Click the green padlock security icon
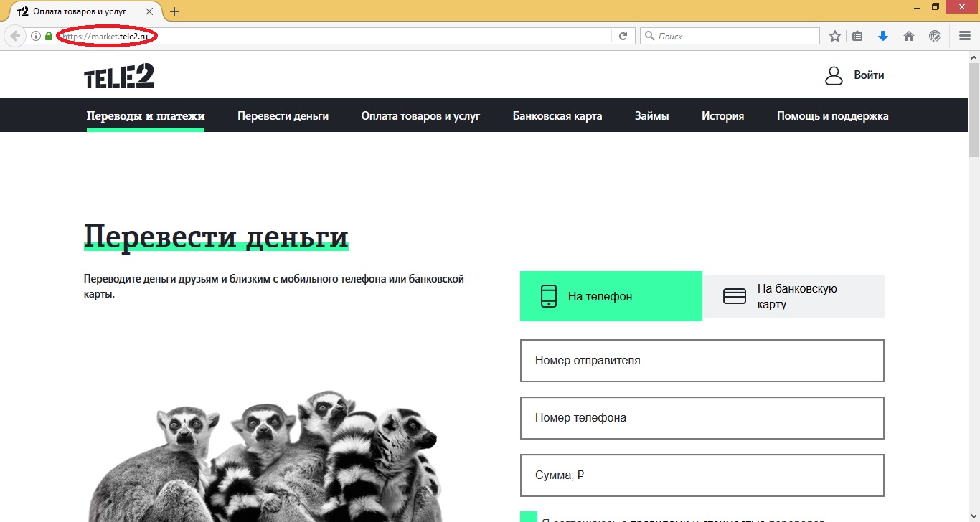The image size is (980, 522). click(49, 36)
